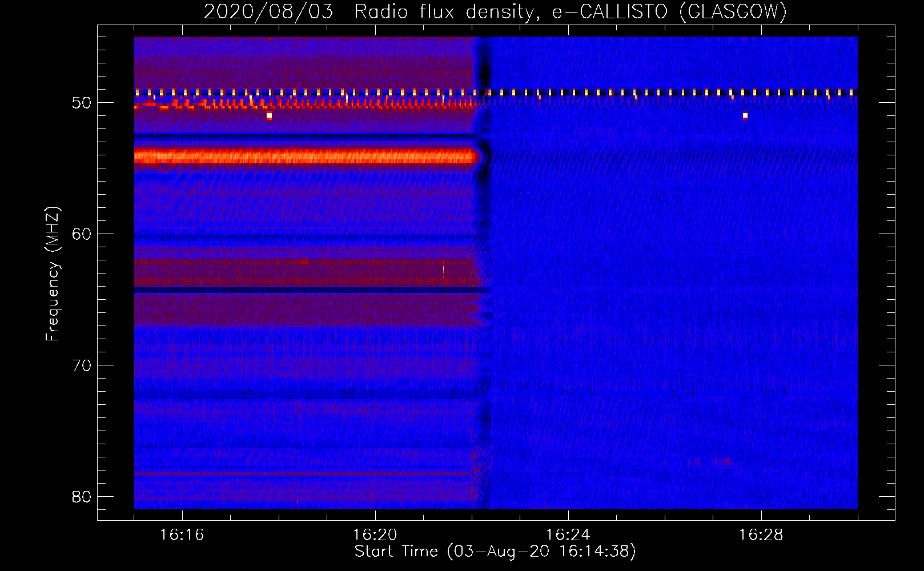Click the bright orange emission band near 54 MHz
Image resolution: width=924 pixels, height=571 pixels.
(306, 156)
